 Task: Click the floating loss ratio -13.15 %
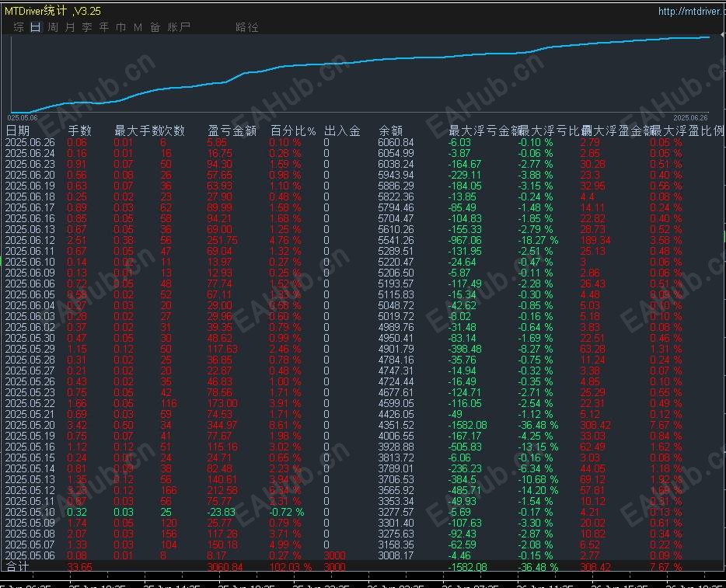coord(538,447)
